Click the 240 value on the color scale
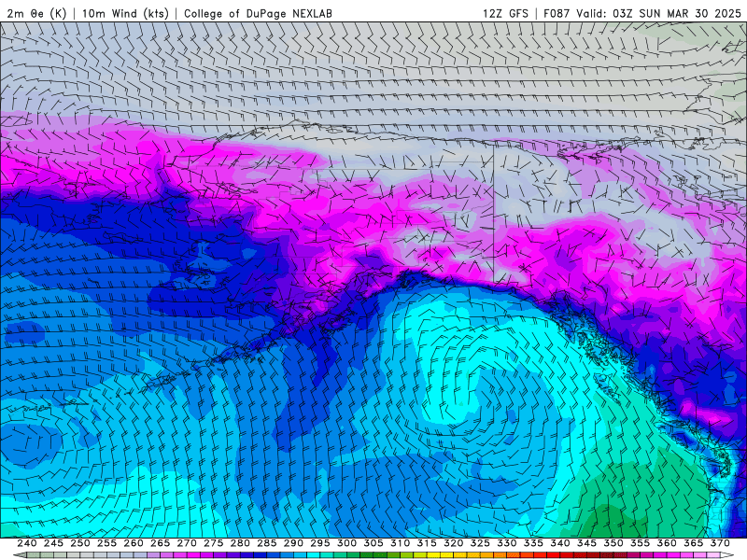Image resolution: width=747 pixels, height=560 pixels. 27,543
